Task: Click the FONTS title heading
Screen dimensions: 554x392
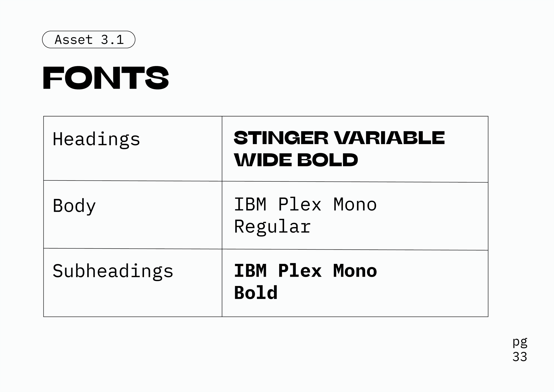Action: click(x=106, y=78)
